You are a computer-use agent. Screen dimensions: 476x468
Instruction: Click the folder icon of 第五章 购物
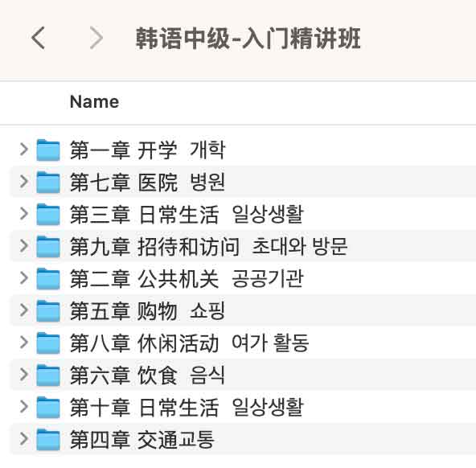48,310
